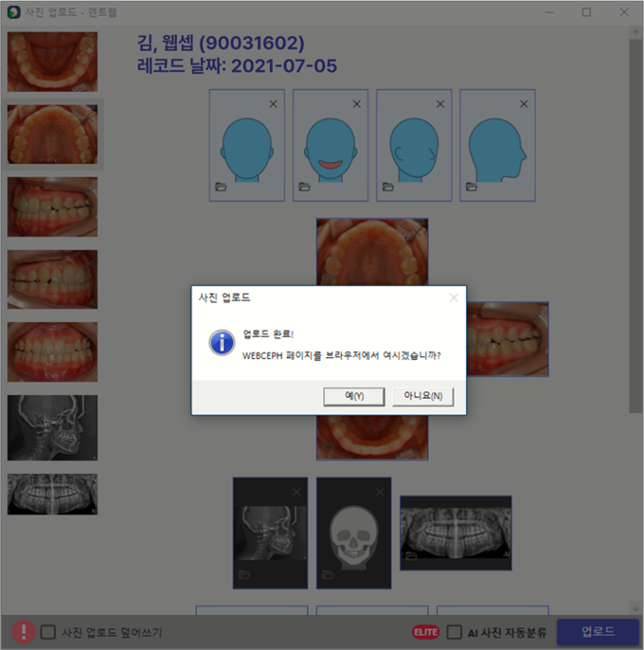Click the vertical scrollbar down arrow
This screenshot has width=644, height=650.
(x=635, y=606)
